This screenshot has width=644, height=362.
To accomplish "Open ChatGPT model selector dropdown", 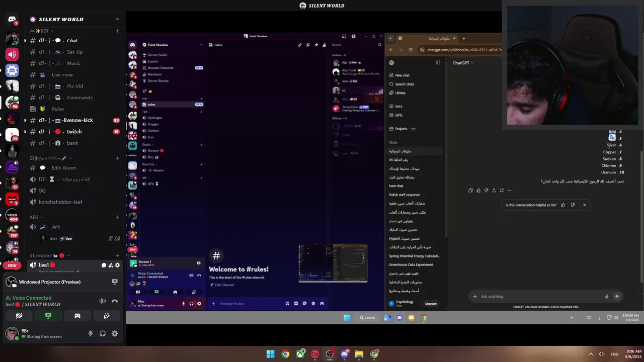I will [463, 63].
